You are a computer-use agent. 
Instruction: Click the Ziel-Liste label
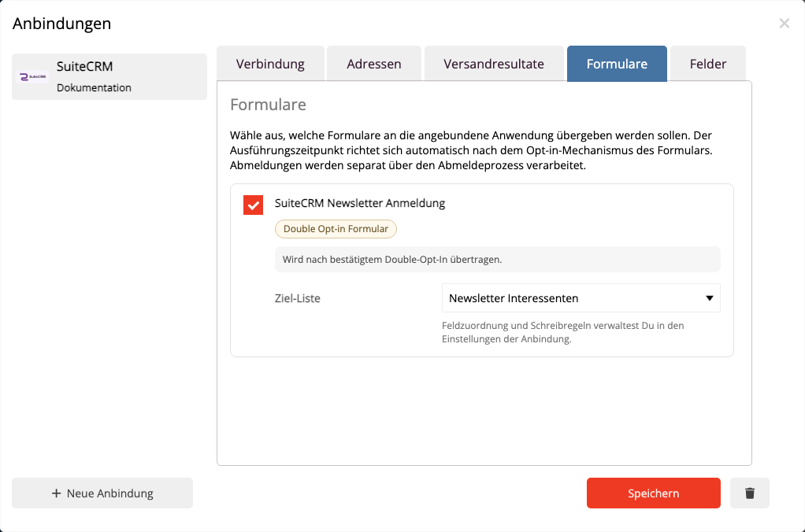[x=297, y=298]
